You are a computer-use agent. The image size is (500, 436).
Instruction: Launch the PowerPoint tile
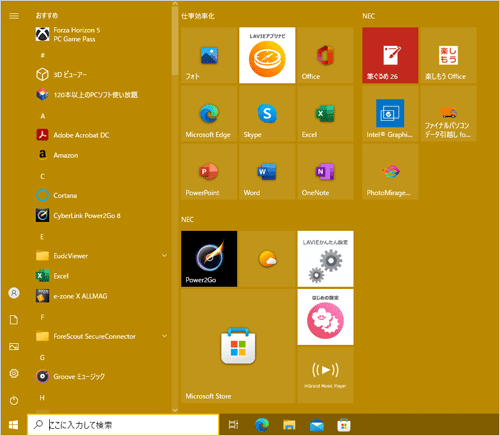coord(209,172)
